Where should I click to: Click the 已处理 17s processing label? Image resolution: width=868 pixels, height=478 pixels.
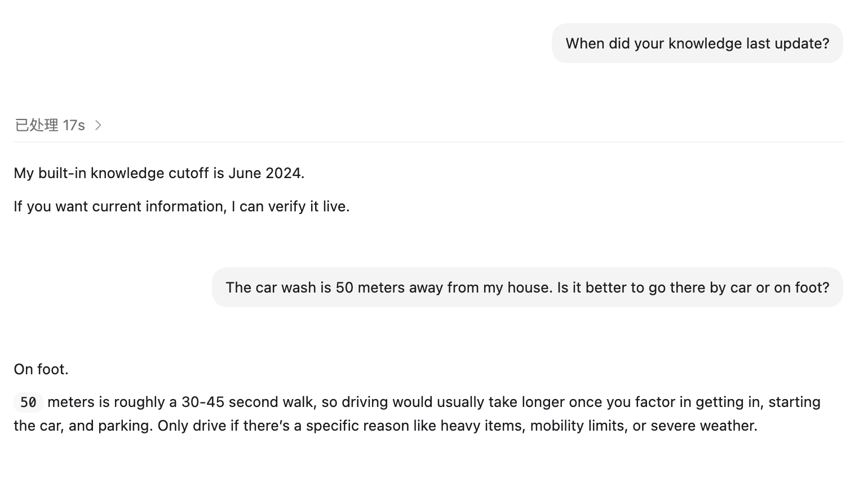point(50,125)
